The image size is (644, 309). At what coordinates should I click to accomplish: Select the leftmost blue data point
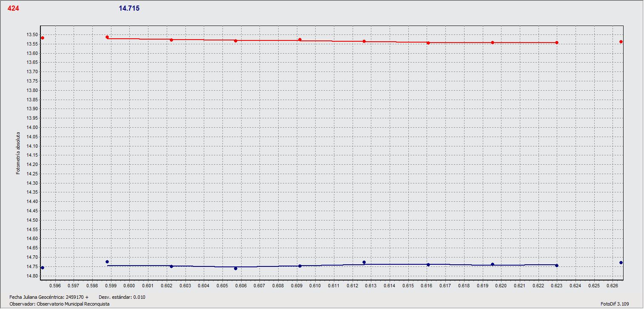[x=43, y=268]
